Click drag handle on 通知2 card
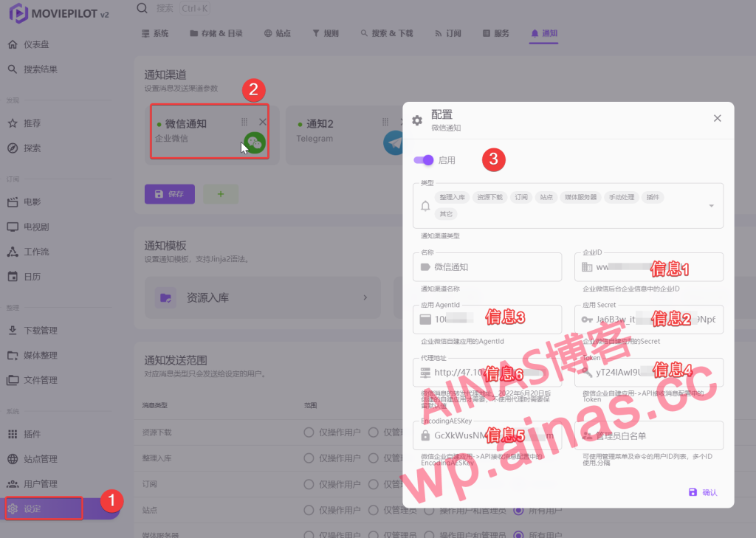This screenshot has width=756, height=538. tap(385, 122)
